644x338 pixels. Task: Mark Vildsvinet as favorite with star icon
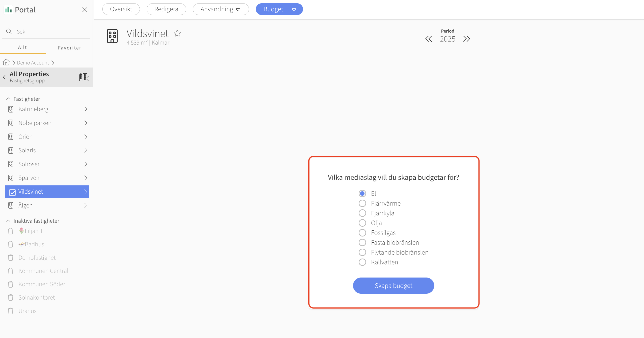click(x=177, y=33)
